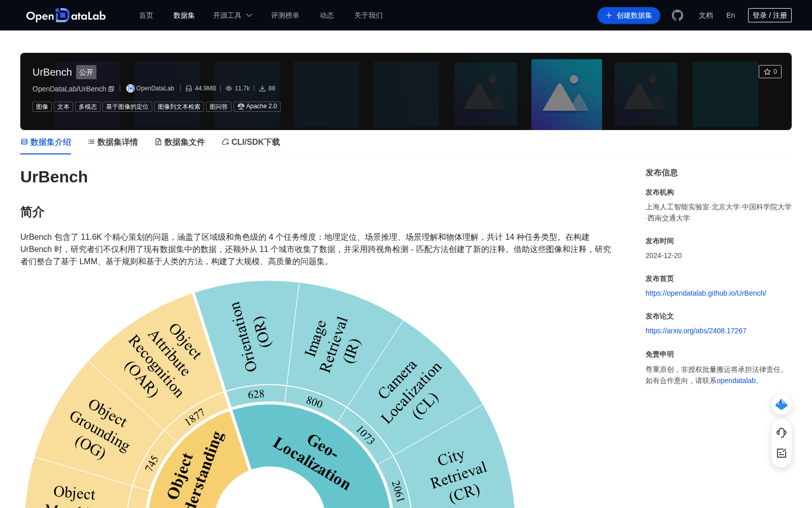Expand the 开源工具 dropdown menu

pos(232,15)
